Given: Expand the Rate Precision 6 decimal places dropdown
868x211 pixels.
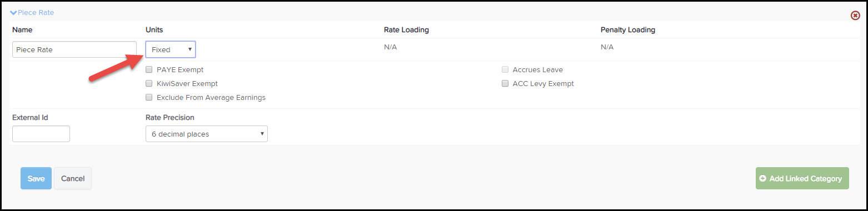Looking at the screenshot, I should (207, 134).
